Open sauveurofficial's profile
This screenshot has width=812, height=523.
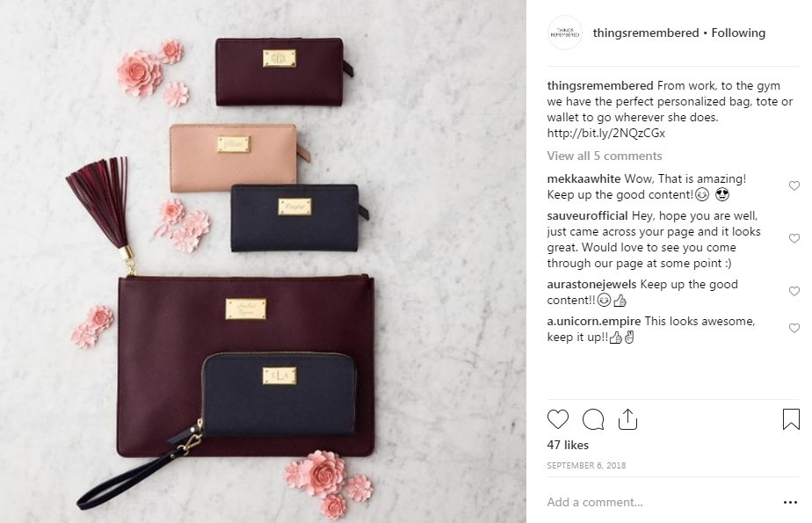coord(587,215)
